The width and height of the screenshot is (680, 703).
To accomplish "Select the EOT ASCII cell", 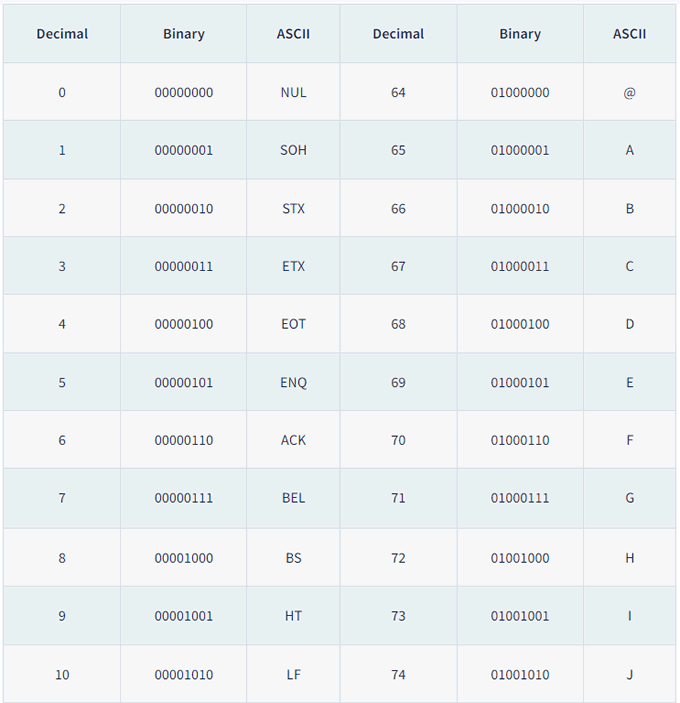I will [x=293, y=324].
